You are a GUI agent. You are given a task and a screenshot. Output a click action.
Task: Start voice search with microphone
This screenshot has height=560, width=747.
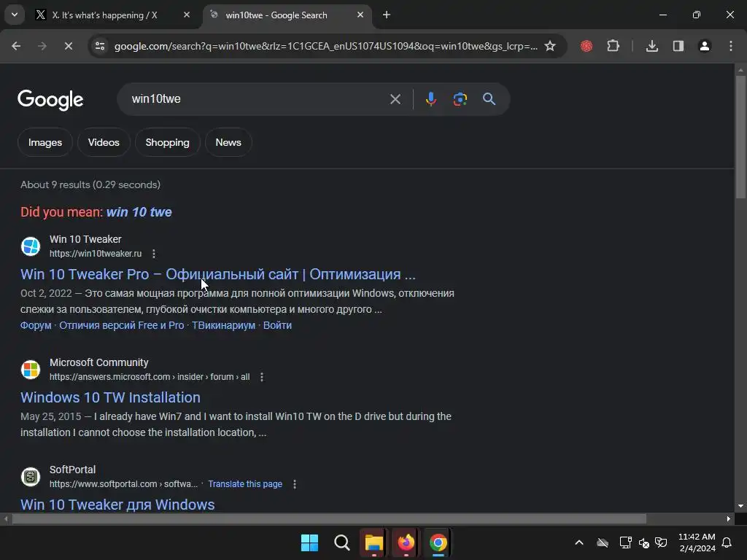[x=430, y=99]
